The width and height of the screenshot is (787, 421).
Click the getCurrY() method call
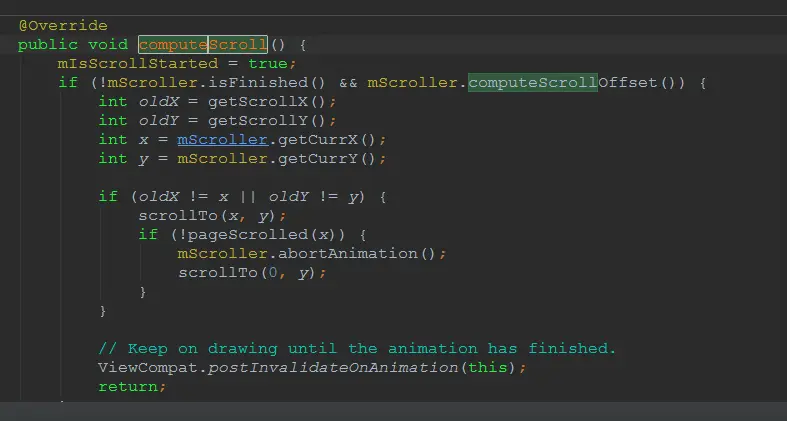tap(326, 159)
